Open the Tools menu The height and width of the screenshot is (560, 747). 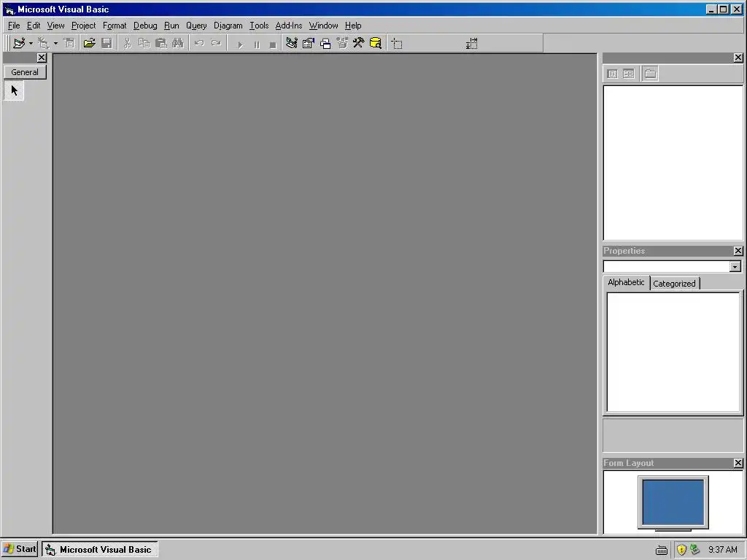[x=259, y=26]
